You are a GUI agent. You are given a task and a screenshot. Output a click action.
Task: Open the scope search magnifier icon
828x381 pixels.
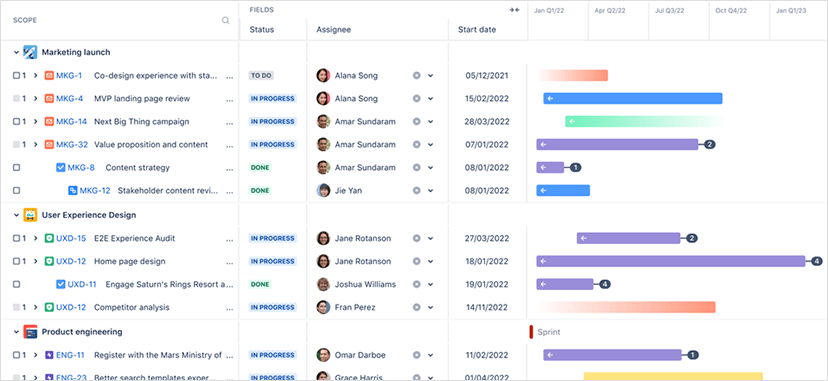point(225,21)
